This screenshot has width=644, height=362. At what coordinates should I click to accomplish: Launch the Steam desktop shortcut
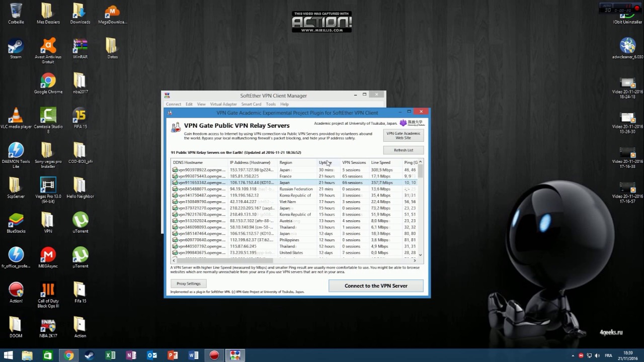16,48
